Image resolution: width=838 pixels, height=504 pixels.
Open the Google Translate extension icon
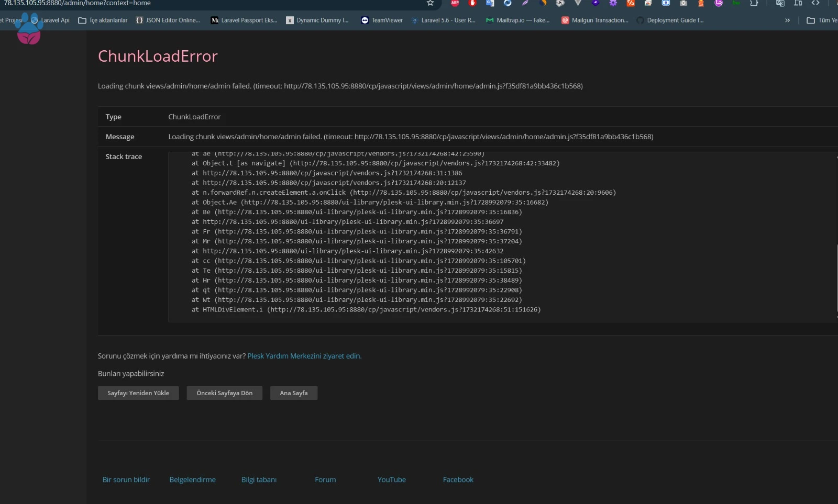[x=490, y=3]
